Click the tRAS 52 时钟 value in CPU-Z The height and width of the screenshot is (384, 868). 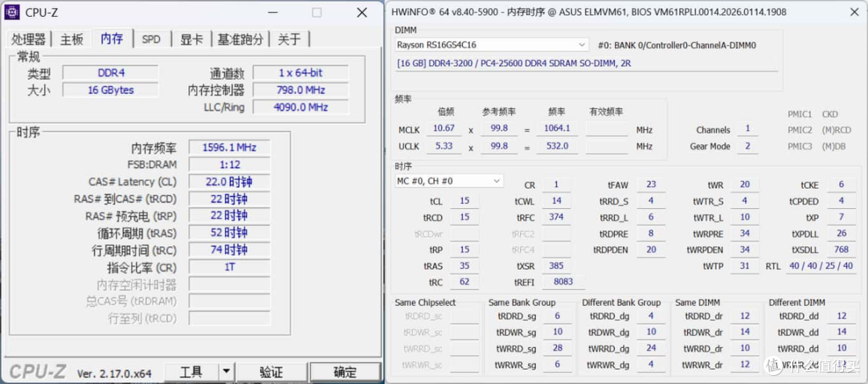(x=229, y=232)
